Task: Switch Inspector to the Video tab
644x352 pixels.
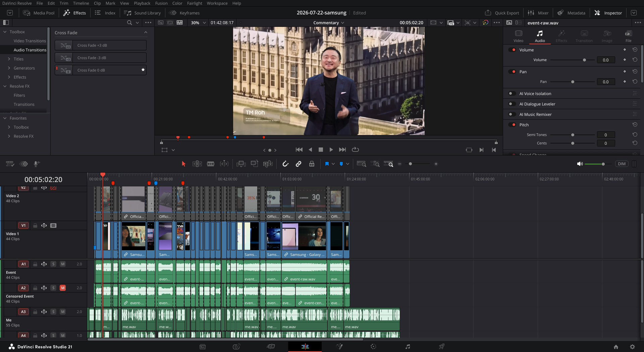Action: click(x=518, y=36)
